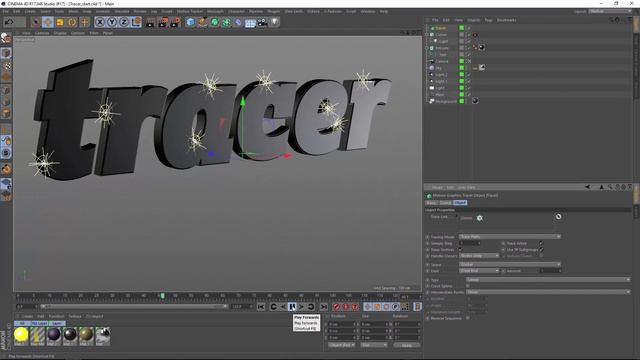
Task: Select the Camera object row
Action: [x=442, y=61]
